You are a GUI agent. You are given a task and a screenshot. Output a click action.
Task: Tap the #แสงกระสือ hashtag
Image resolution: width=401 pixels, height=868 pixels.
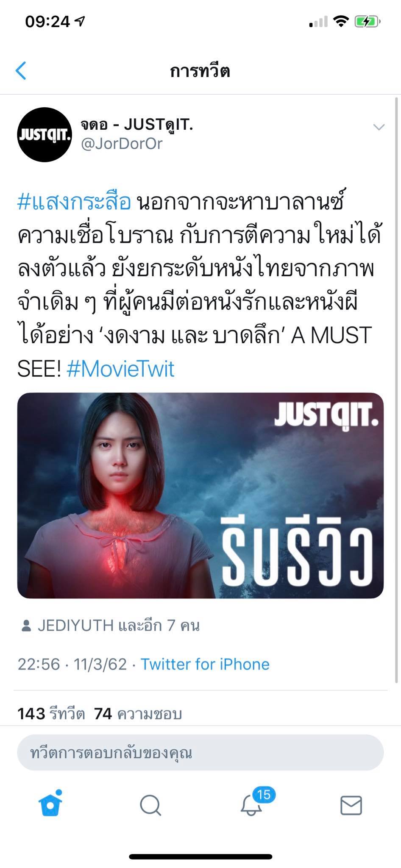(74, 202)
